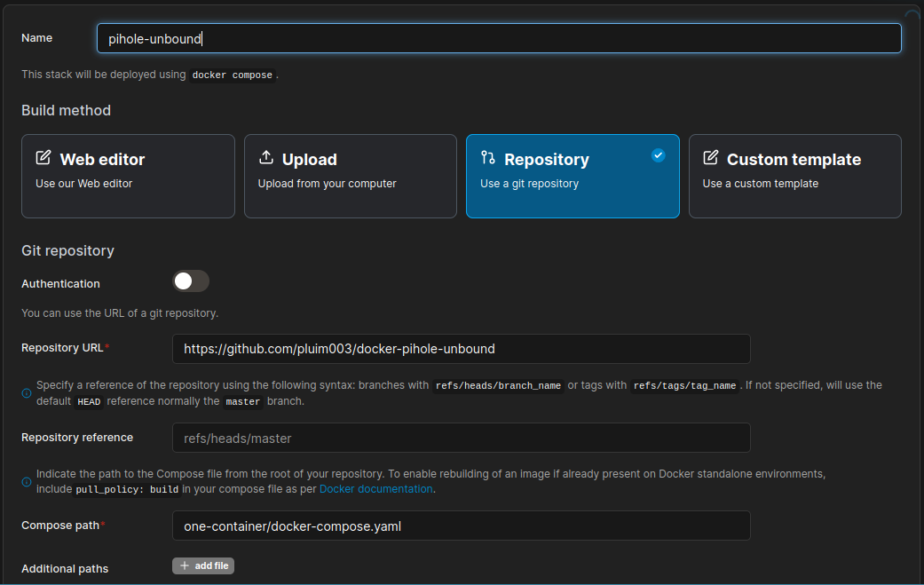Click the Web editor pencil icon
Viewport: 924px width, 585px height.
(x=43, y=157)
